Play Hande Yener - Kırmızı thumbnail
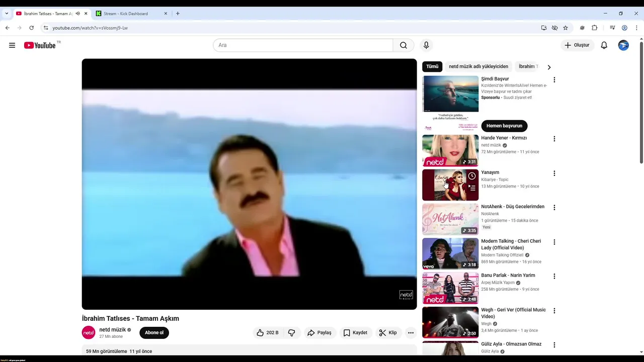The height and width of the screenshot is (362, 644). (x=450, y=150)
